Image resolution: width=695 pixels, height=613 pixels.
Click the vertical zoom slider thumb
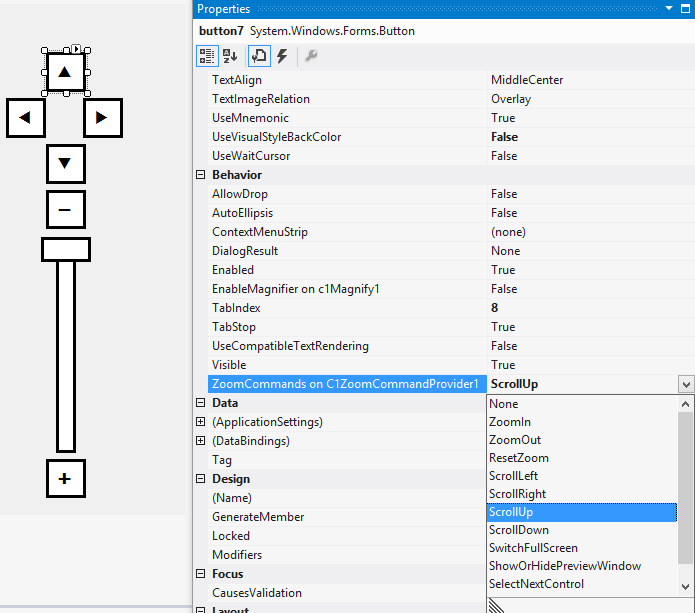pyautogui.click(x=65, y=249)
